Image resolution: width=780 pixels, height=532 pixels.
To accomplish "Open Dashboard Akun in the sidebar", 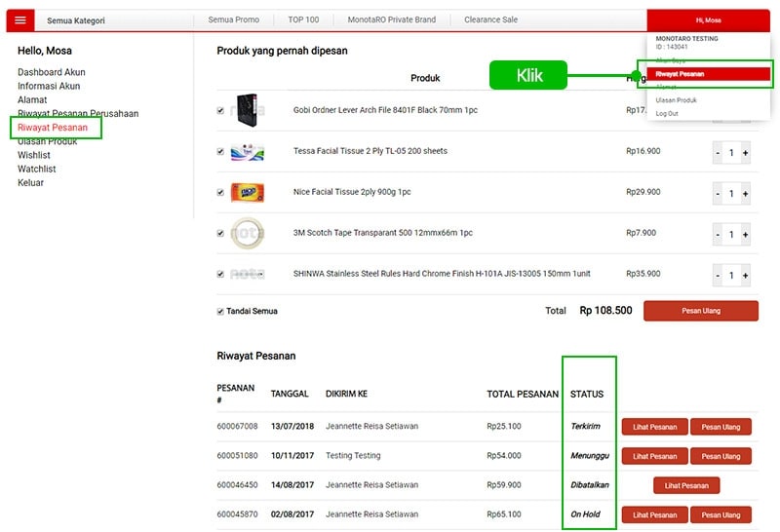I will 53,72.
